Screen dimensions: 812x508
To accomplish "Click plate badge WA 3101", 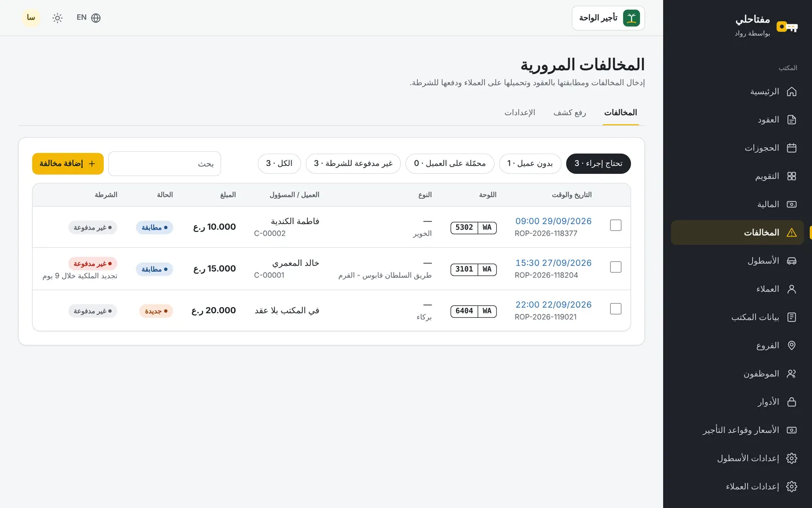I will tap(474, 269).
